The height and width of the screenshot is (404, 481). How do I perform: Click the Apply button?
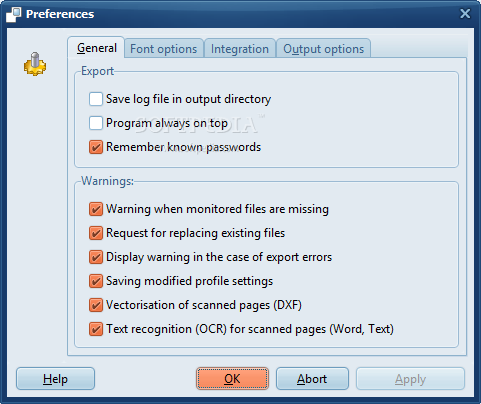[x=410, y=379]
